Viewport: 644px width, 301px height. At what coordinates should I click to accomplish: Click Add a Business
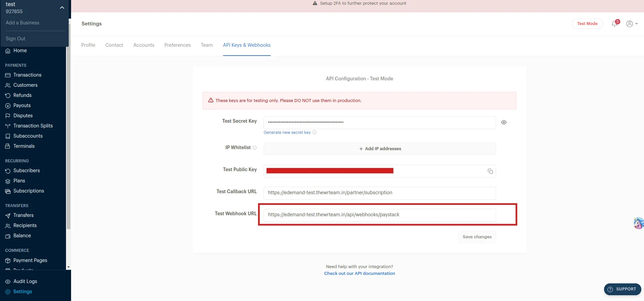[22, 23]
